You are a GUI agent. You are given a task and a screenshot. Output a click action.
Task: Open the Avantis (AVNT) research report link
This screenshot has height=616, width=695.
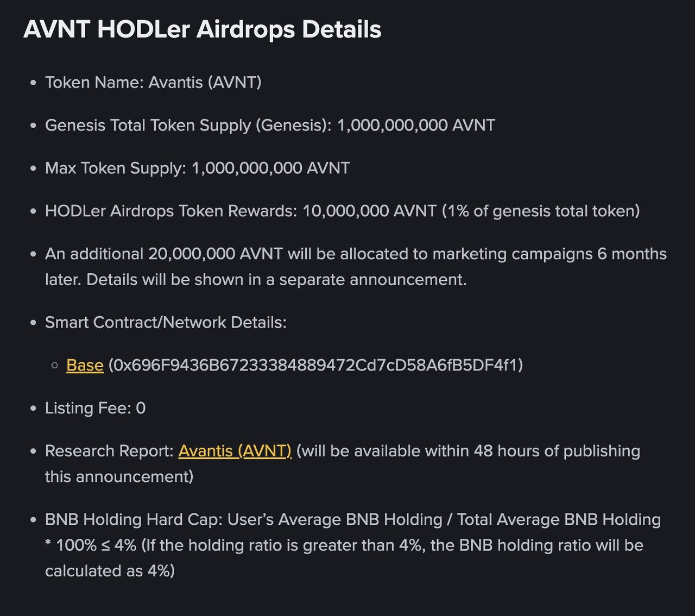(x=235, y=451)
